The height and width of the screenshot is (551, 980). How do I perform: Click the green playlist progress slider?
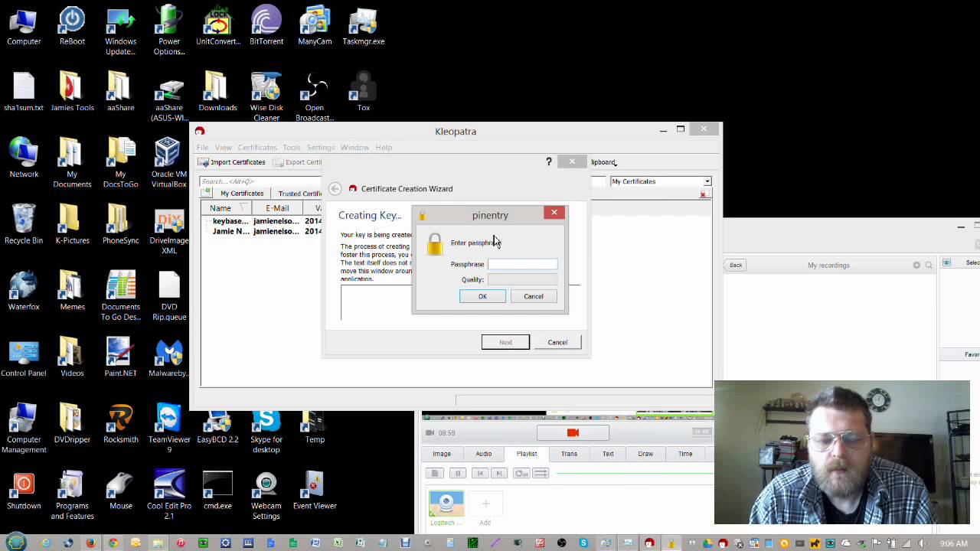point(634,474)
